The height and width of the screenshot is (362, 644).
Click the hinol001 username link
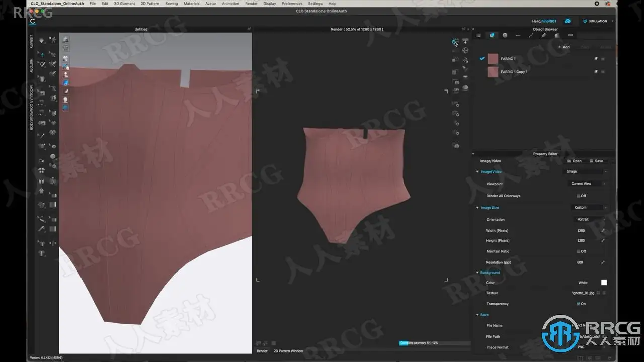(549, 21)
